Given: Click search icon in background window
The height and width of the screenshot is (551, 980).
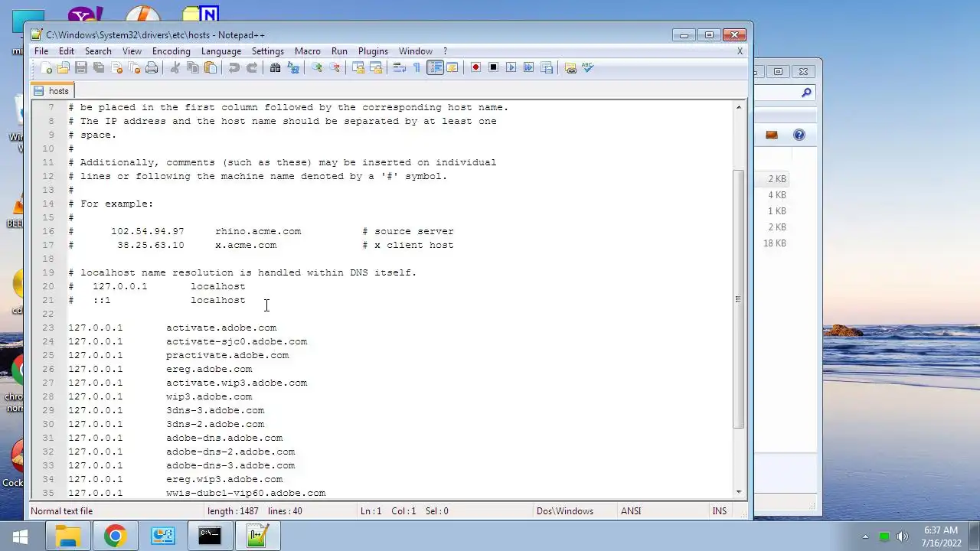Looking at the screenshot, I should click(x=806, y=93).
